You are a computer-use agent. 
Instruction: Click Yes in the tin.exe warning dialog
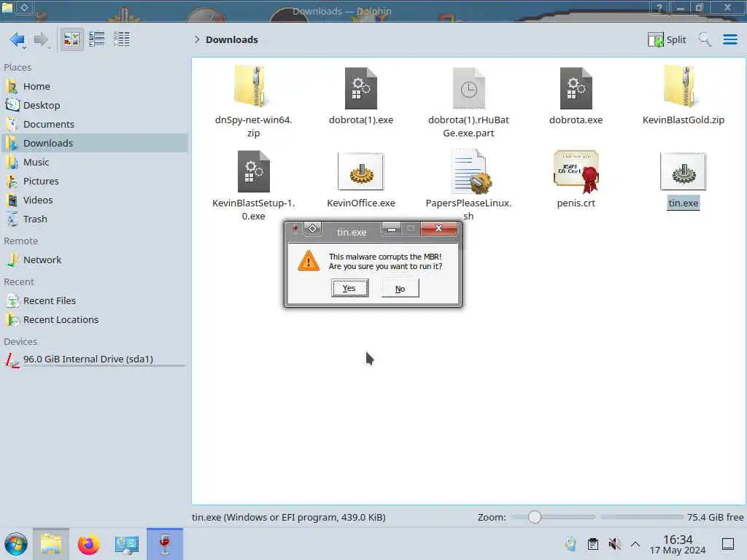point(349,289)
